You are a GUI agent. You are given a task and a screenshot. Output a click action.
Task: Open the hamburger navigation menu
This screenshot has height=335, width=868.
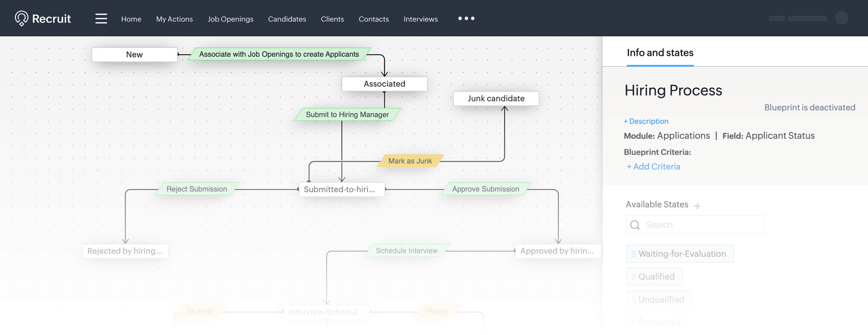(x=101, y=19)
